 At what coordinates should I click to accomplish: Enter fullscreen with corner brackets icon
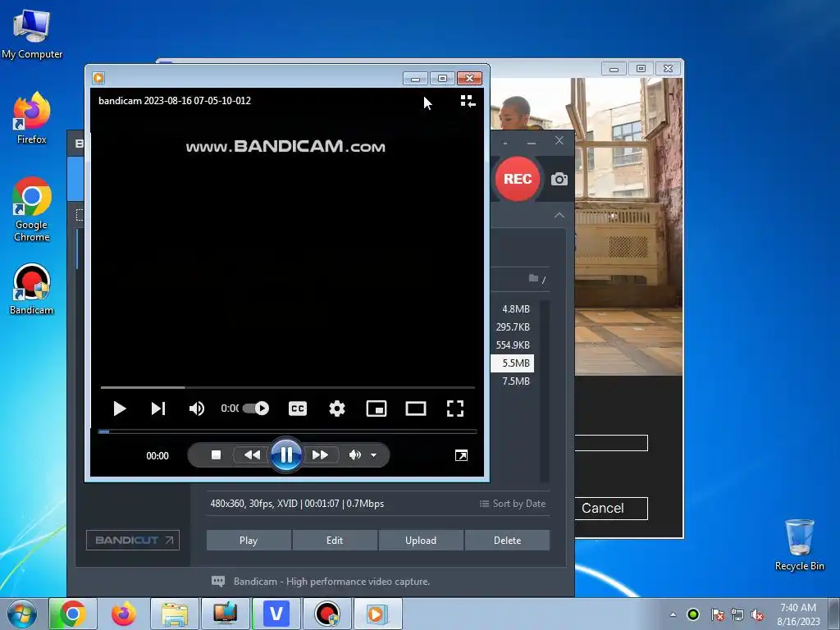pos(455,409)
